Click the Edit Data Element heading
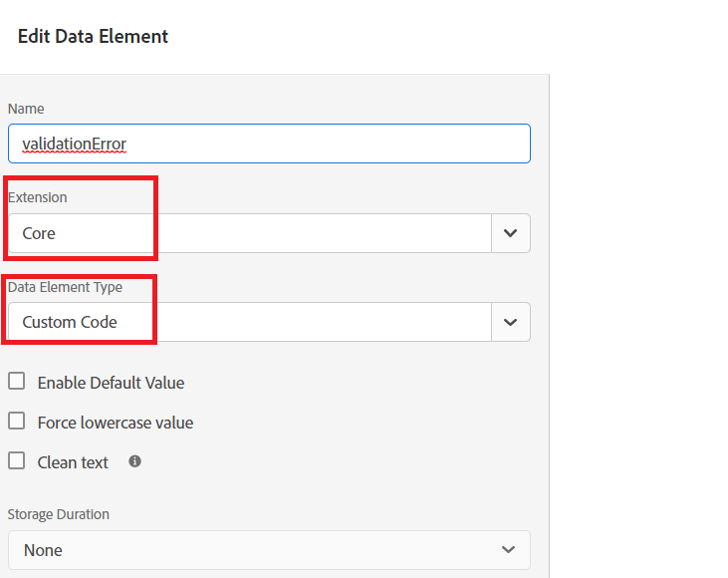This screenshot has width=728, height=578. pyautogui.click(x=93, y=37)
